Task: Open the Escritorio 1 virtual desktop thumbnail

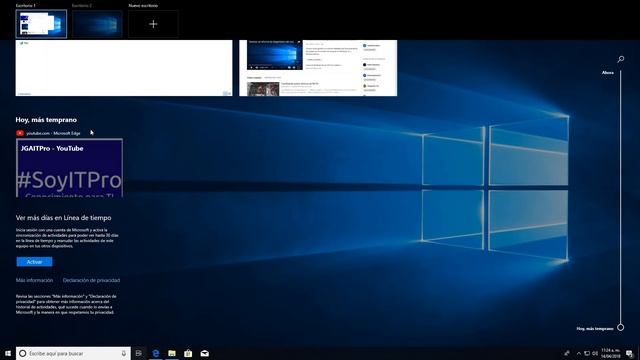Action: tap(41, 24)
